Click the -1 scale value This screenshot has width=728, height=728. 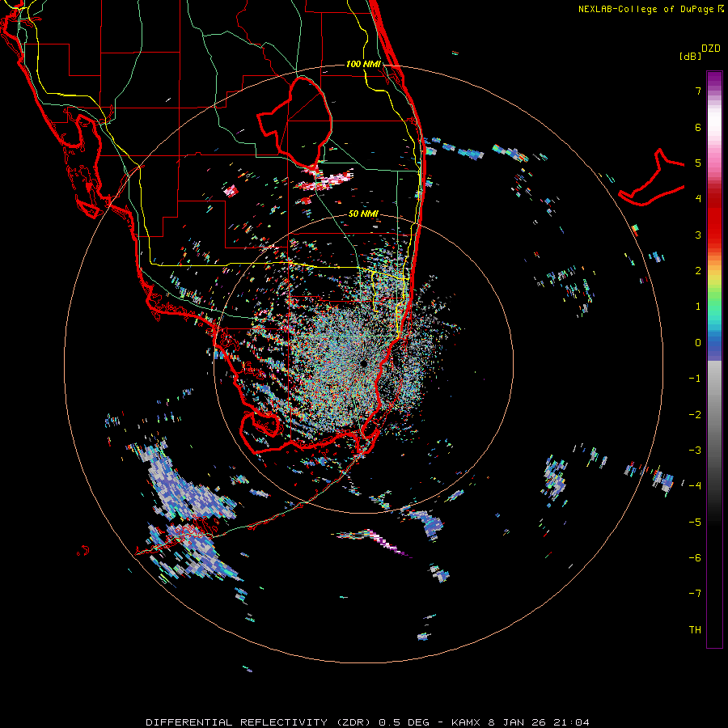click(695, 379)
